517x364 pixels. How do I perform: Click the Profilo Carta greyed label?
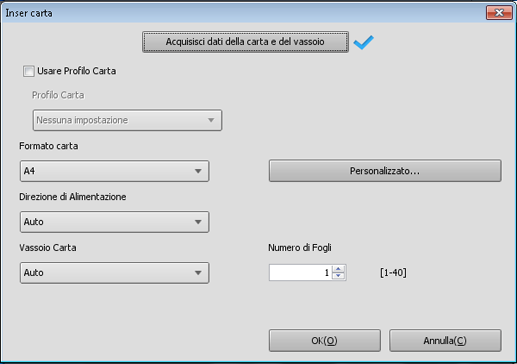[58, 95]
